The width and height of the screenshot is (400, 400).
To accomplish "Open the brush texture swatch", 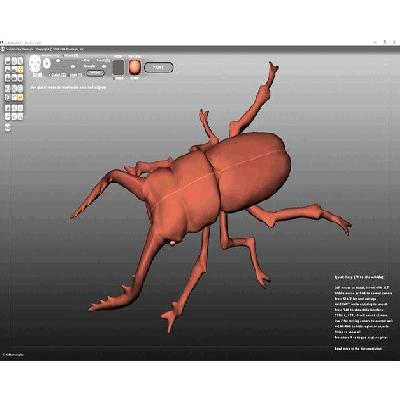I will click(x=118, y=68).
